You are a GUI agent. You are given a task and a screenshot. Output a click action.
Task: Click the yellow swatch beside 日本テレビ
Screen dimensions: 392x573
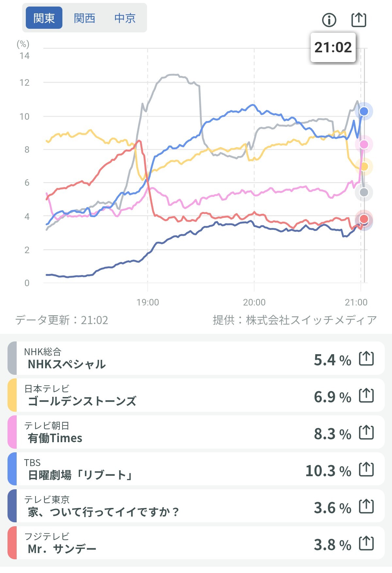tap(12, 395)
